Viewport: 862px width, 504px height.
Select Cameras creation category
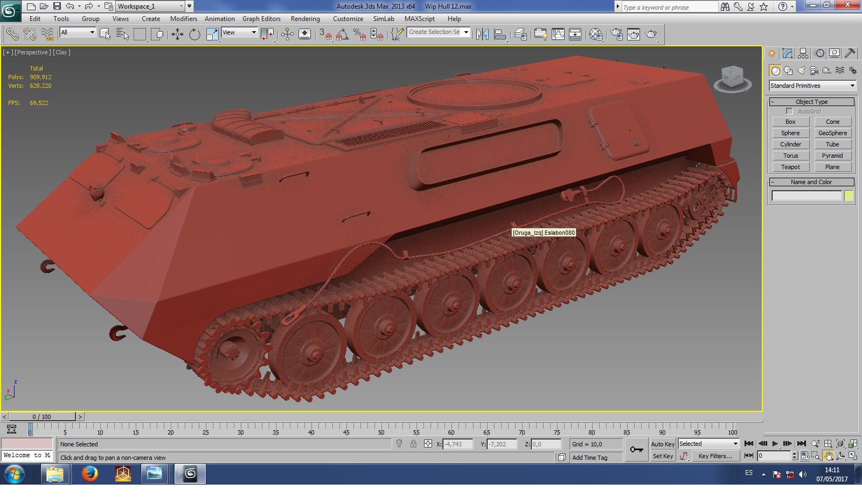coord(814,71)
